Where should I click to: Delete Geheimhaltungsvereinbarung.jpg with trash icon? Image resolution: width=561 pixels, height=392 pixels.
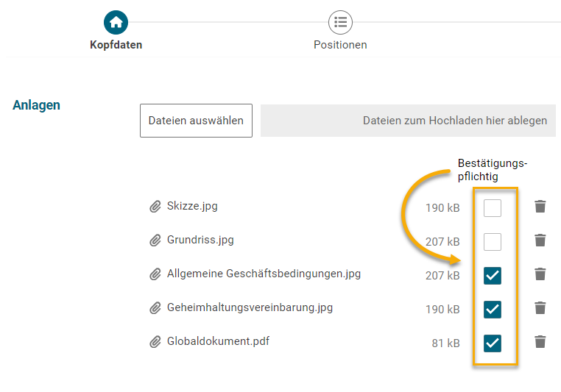(540, 308)
